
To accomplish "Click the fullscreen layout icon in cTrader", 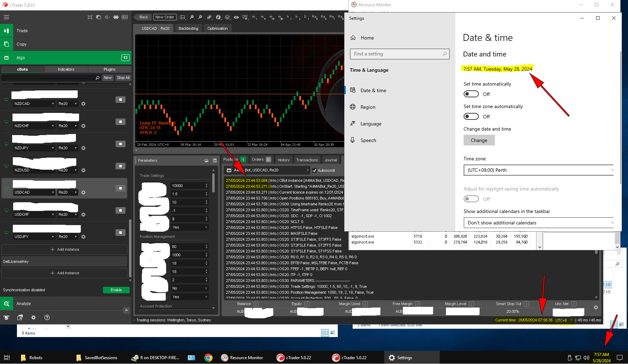I will coord(90,17).
